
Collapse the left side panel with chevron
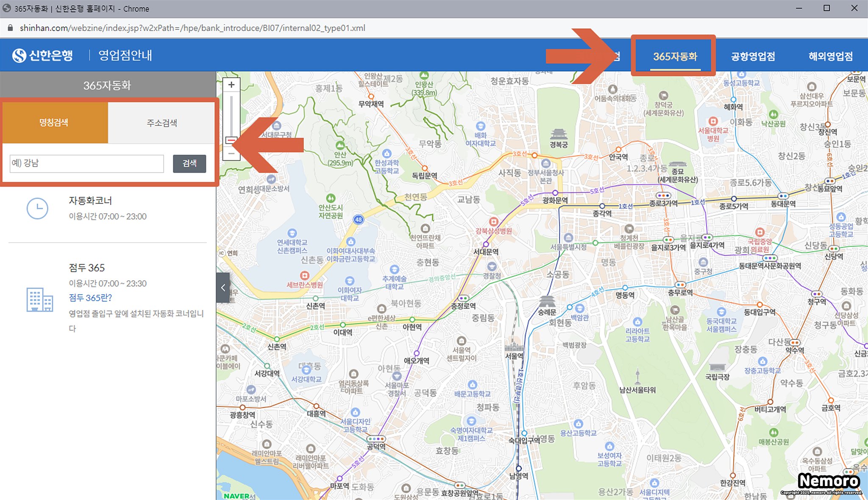[x=223, y=288]
